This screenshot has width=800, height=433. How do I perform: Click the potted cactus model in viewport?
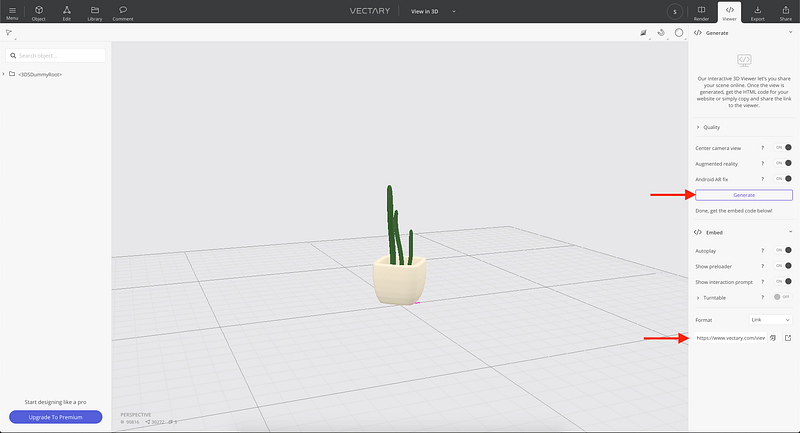tap(399, 245)
